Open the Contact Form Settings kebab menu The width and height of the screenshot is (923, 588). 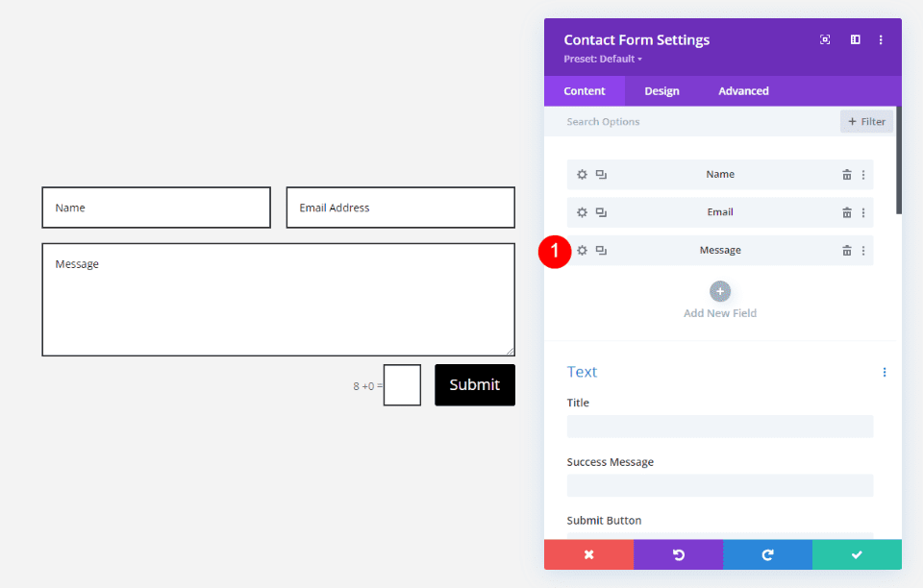pyautogui.click(x=881, y=39)
